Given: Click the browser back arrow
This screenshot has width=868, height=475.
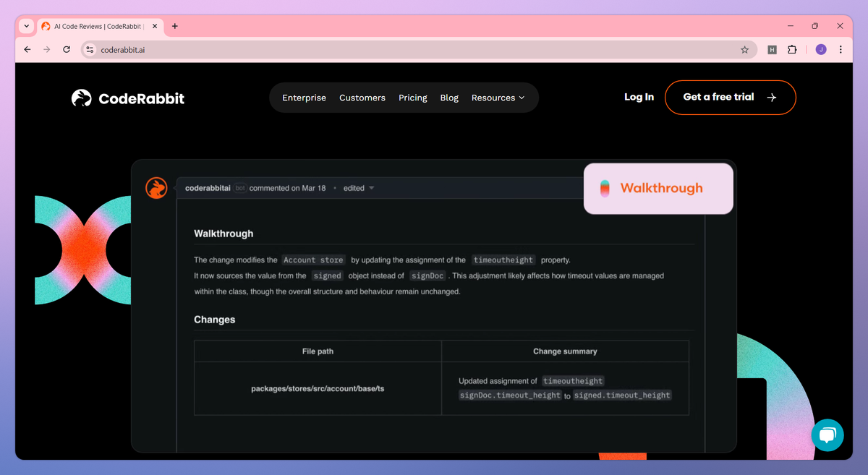Looking at the screenshot, I should 27,50.
